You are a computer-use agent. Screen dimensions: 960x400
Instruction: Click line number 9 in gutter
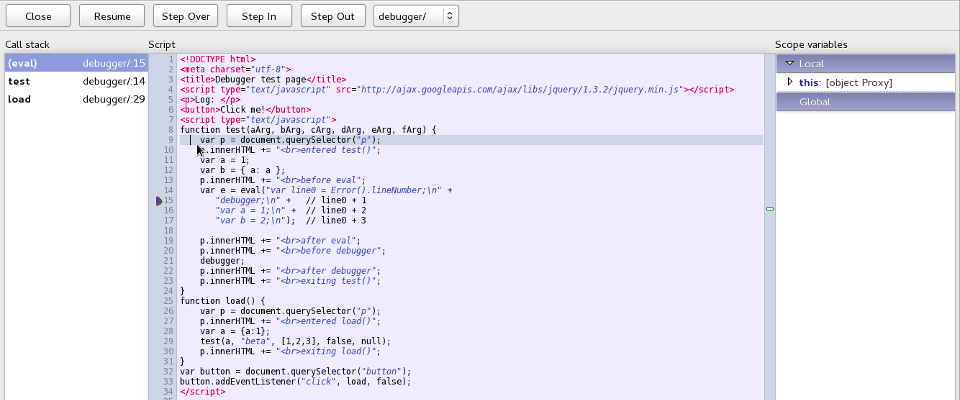171,140
